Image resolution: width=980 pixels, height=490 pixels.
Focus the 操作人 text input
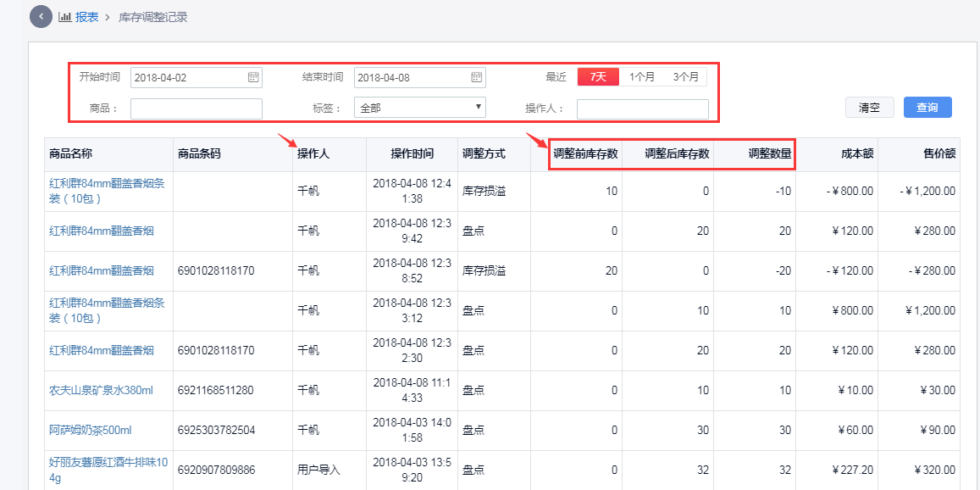[x=642, y=109]
